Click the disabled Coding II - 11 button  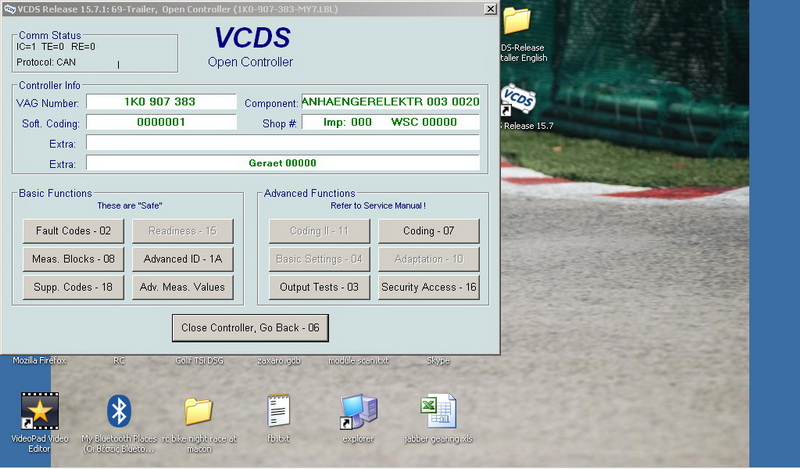(x=319, y=231)
